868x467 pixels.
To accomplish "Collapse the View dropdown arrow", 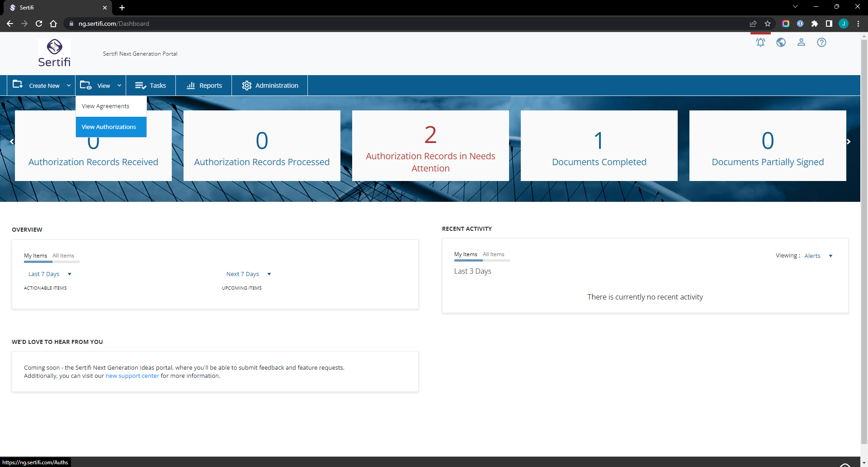I will pos(119,86).
